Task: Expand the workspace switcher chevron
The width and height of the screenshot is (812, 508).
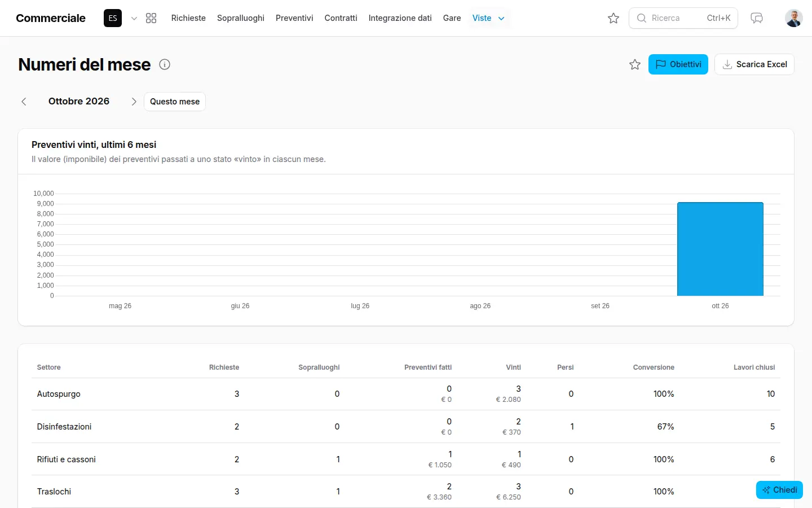Action: 134,18
